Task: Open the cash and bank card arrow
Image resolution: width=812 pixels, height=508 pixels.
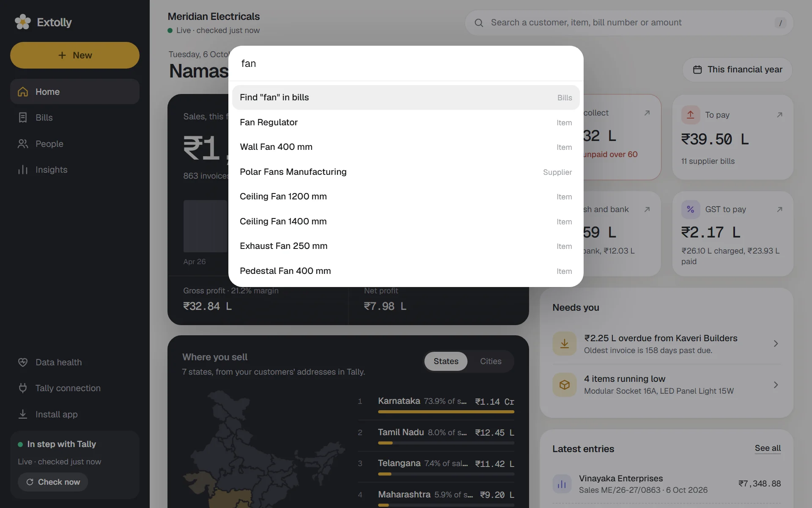Action: point(647,210)
